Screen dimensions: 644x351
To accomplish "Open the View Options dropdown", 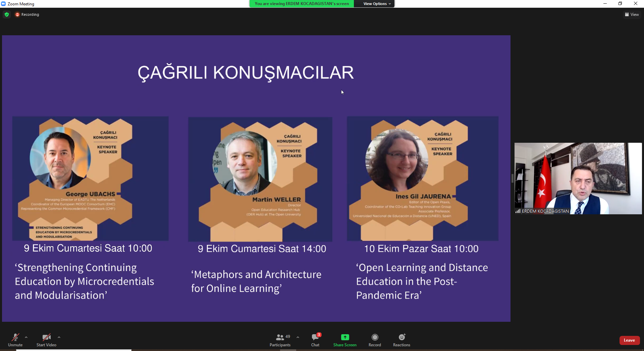I will 377,4.
